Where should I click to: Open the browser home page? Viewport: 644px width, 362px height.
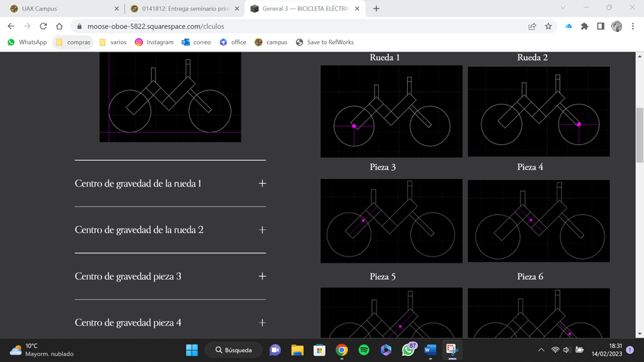(59, 27)
